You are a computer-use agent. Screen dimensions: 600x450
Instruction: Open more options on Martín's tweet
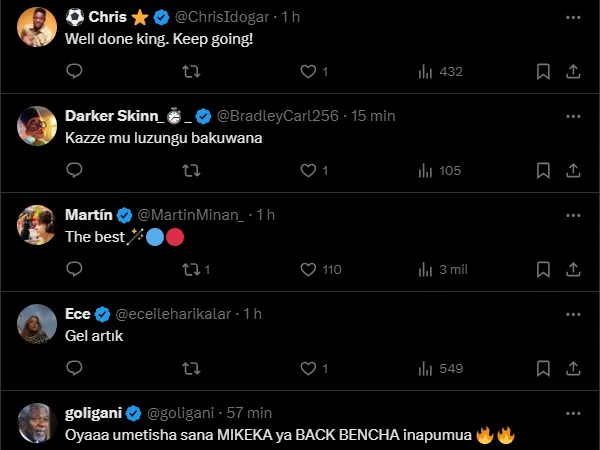(571, 214)
